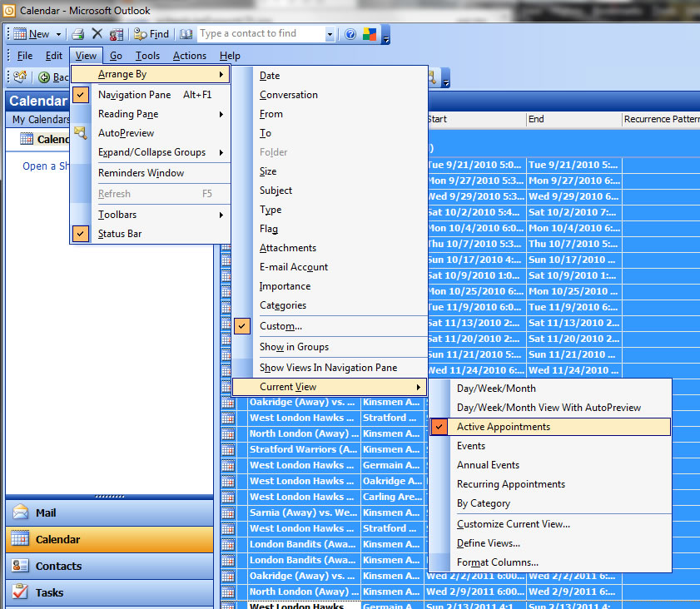Open the Go menu
This screenshot has width=700, height=609.
[116, 56]
